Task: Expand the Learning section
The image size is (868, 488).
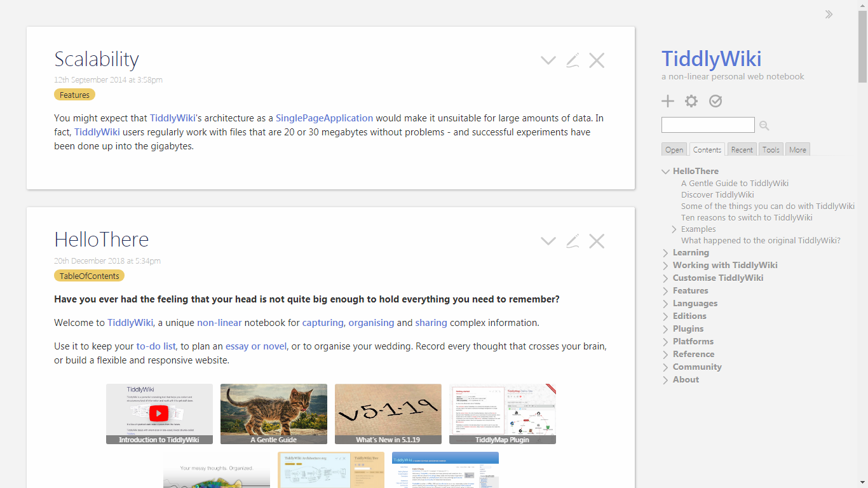Action: pos(665,252)
